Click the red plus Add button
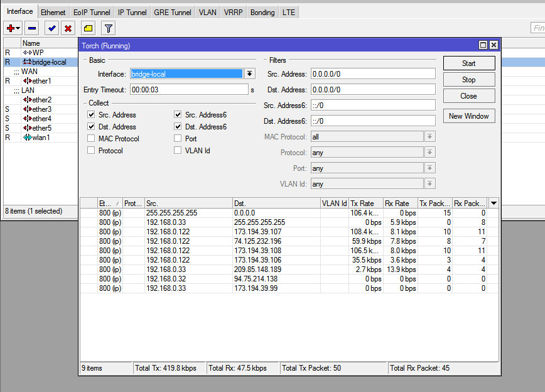 [10, 28]
